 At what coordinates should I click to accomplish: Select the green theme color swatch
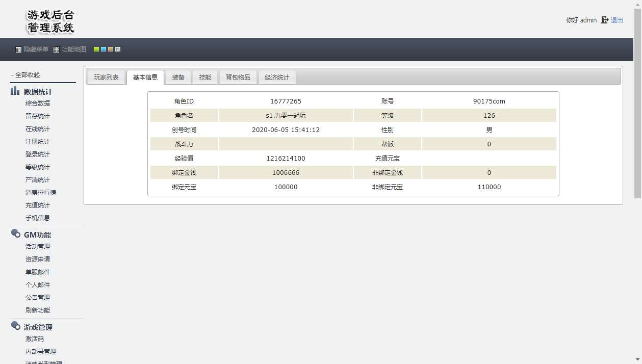(96, 49)
